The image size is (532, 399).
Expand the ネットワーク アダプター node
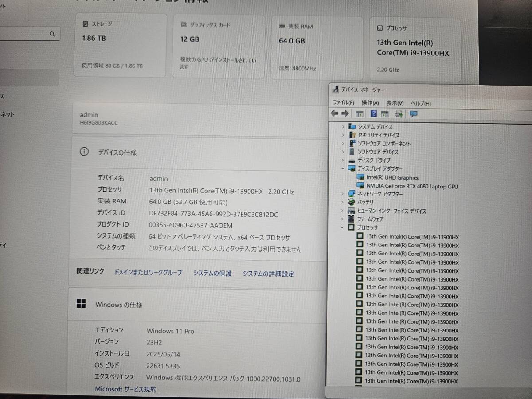pyautogui.click(x=342, y=194)
